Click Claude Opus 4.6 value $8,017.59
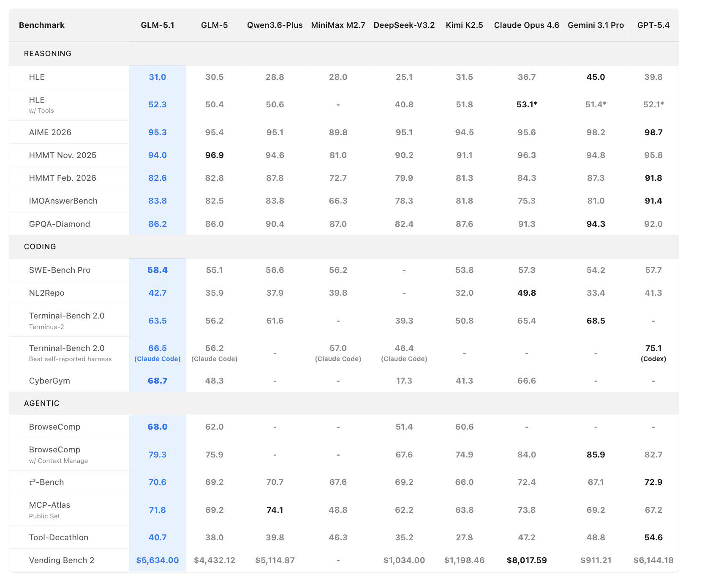 coord(526,560)
